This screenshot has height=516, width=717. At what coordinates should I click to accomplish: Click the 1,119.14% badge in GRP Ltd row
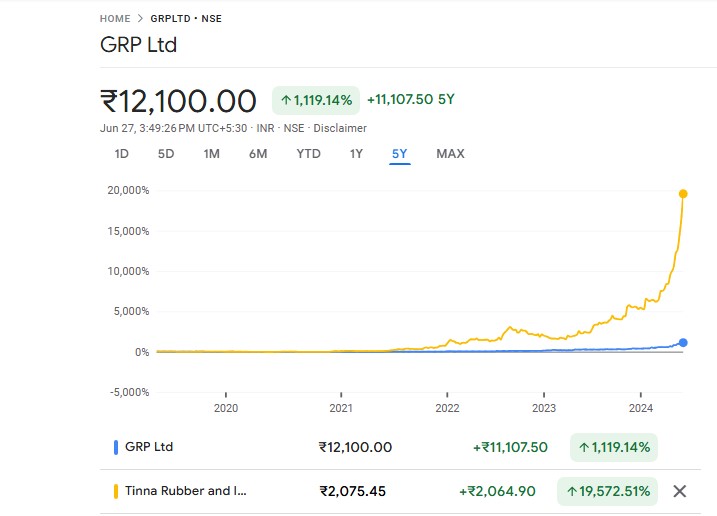(x=614, y=447)
